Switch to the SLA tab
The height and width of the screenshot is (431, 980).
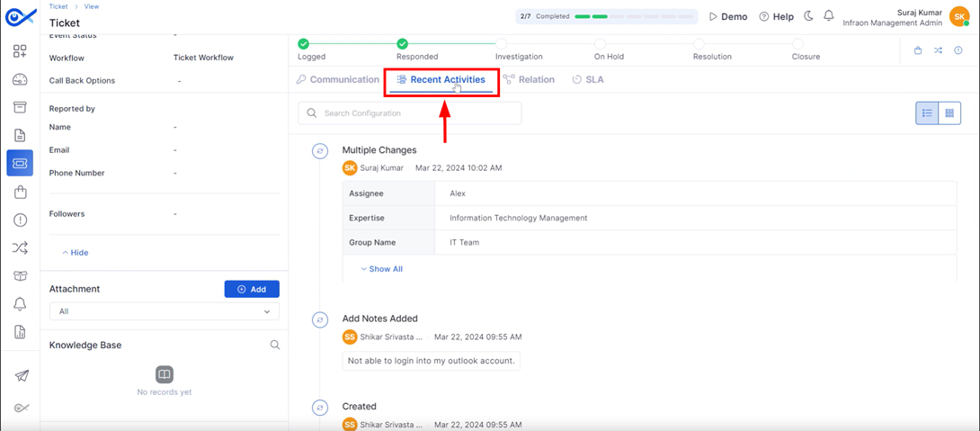587,79
